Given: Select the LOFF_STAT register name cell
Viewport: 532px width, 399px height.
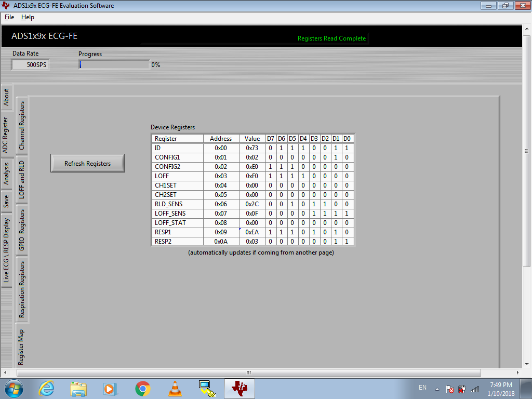Looking at the screenshot, I should [178, 222].
